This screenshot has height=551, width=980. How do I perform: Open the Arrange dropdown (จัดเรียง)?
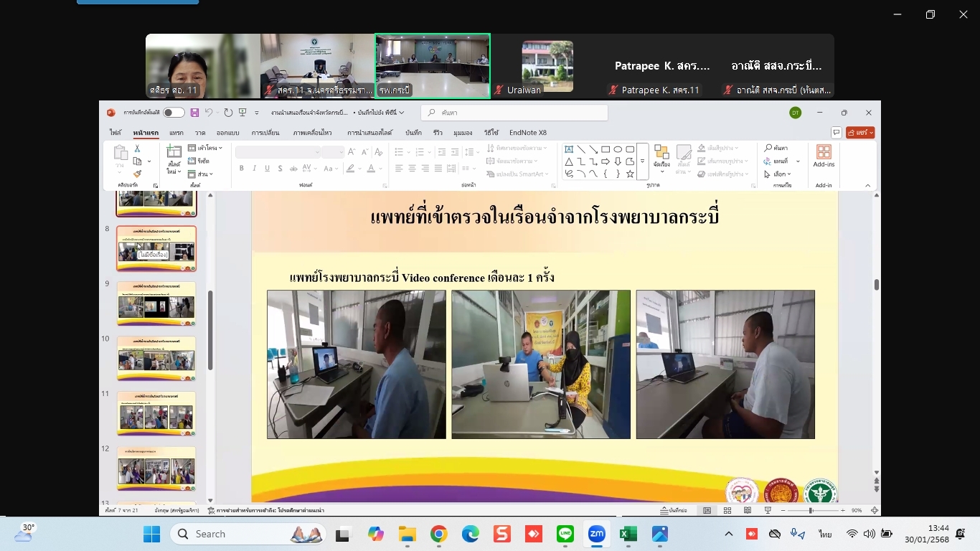(x=661, y=161)
